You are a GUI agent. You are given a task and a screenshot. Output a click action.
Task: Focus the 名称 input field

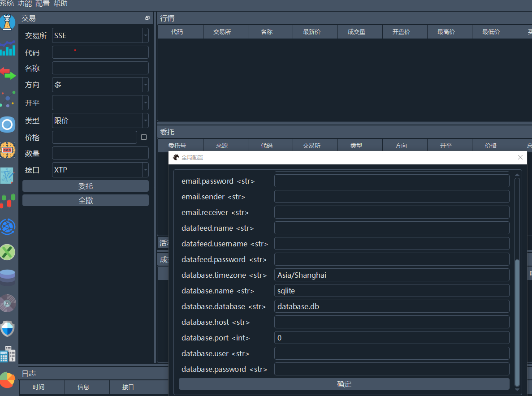(100, 68)
